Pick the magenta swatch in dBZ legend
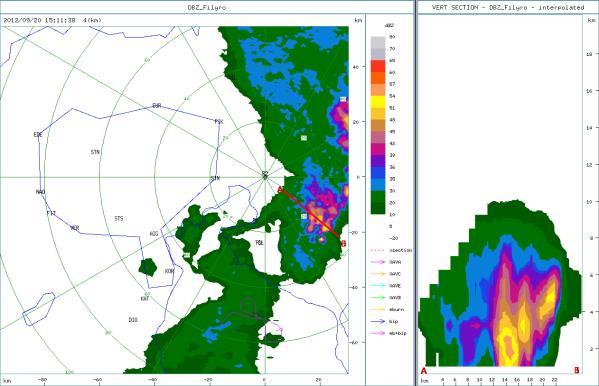 378,149
